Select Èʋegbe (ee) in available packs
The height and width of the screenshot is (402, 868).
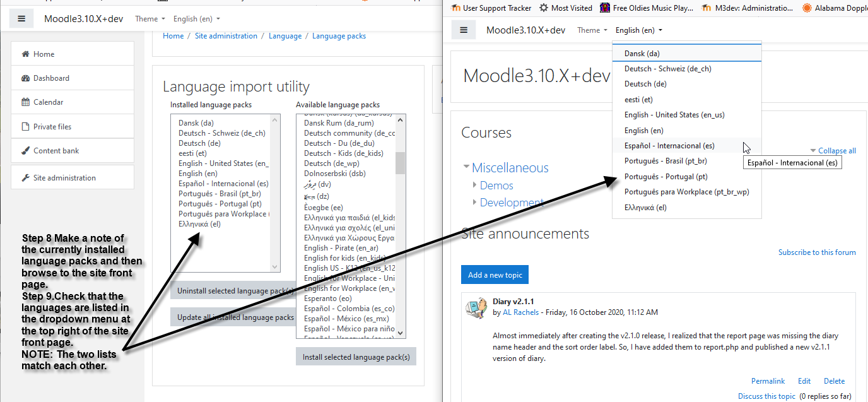click(324, 208)
